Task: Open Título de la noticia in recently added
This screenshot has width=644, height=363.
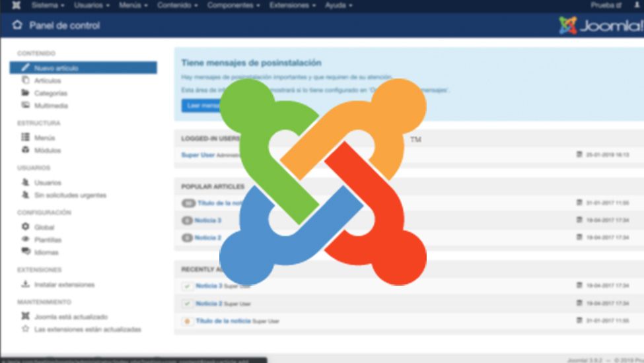Action: tap(223, 321)
